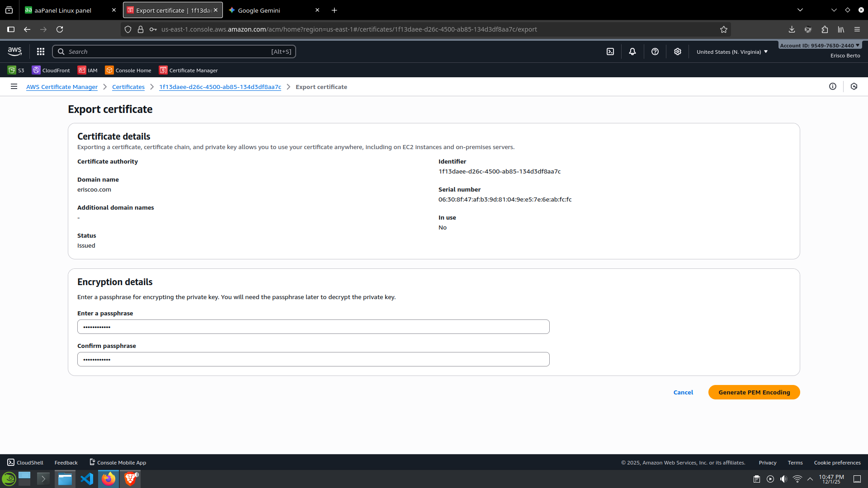Click the Generate PEM Encoding button
This screenshot has height=488, width=868.
(x=754, y=392)
